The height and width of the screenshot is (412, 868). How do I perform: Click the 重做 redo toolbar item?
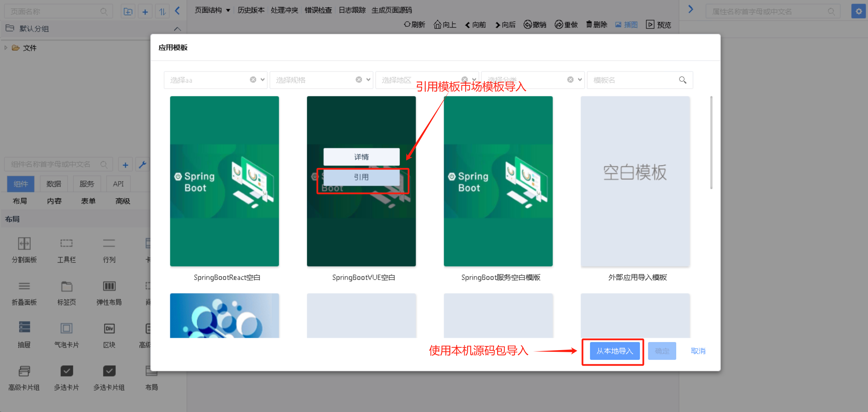(566, 25)
